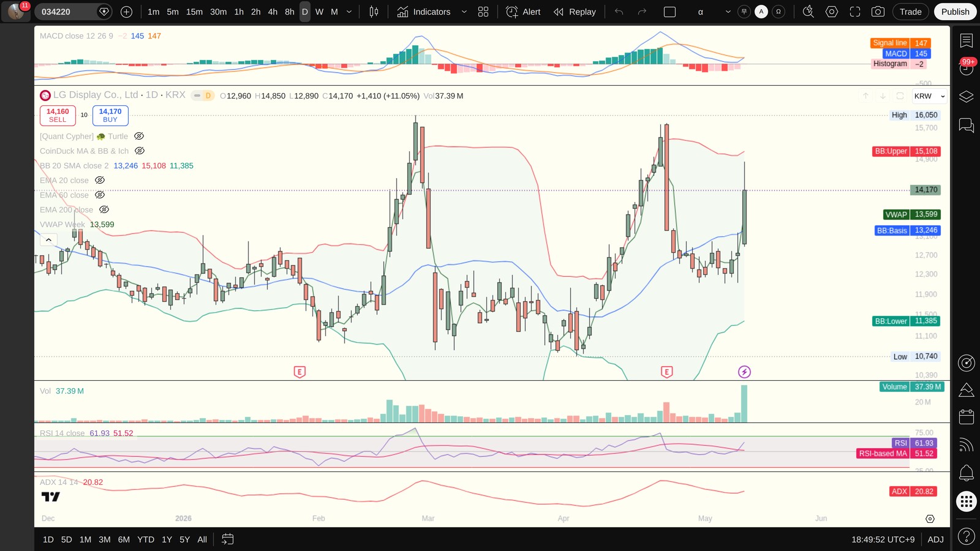Collapse the indicator legend list
This screenshot has height=551, width=980.
(48, 240)
